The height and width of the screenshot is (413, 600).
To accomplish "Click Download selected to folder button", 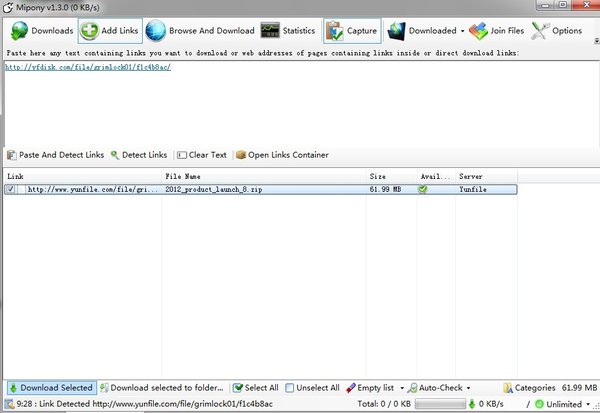I will (x=162, y=388).
